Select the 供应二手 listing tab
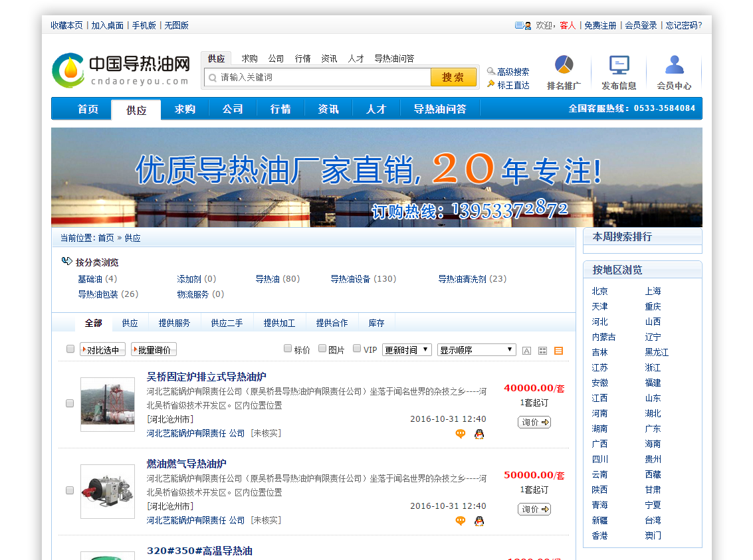 point(227,323)
